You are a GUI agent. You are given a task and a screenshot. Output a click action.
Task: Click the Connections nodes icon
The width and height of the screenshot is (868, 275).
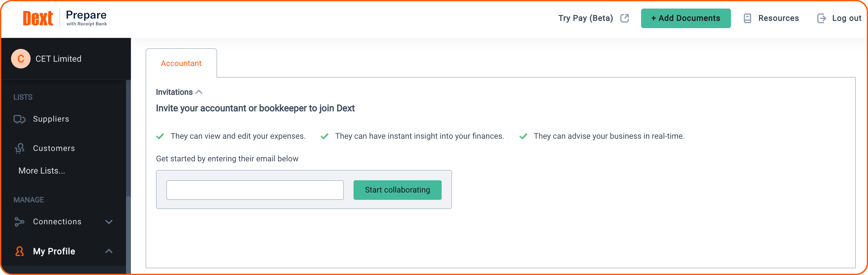tap(19, 222)
